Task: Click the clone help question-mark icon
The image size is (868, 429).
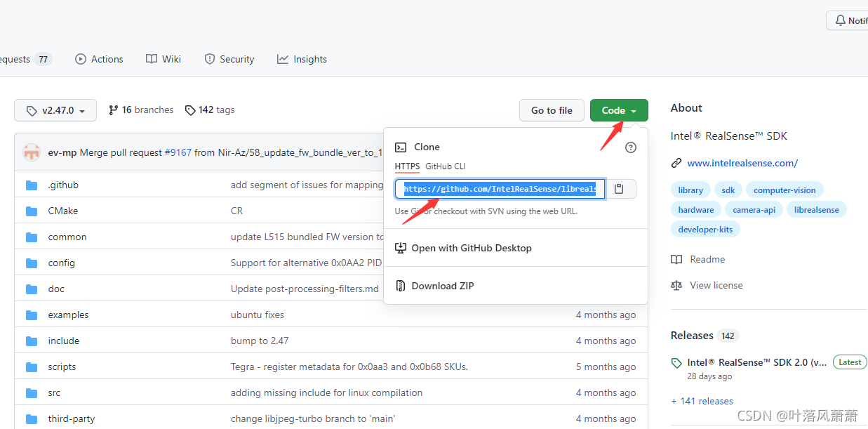Action: (631, 147)
